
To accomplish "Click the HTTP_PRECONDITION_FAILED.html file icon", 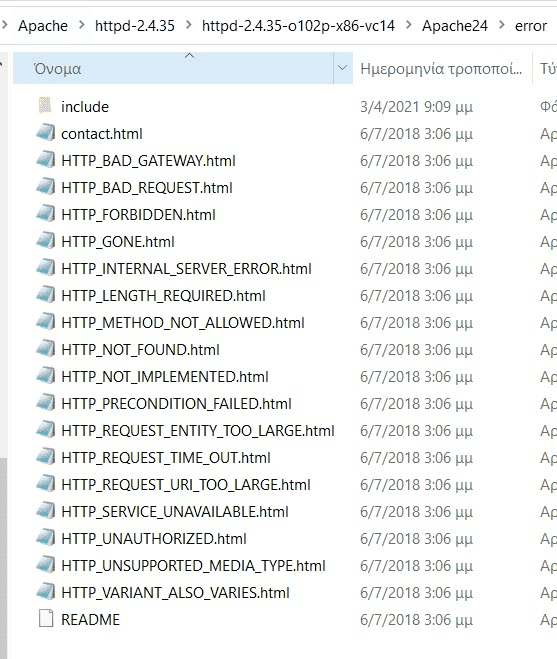I will point(45,403).
